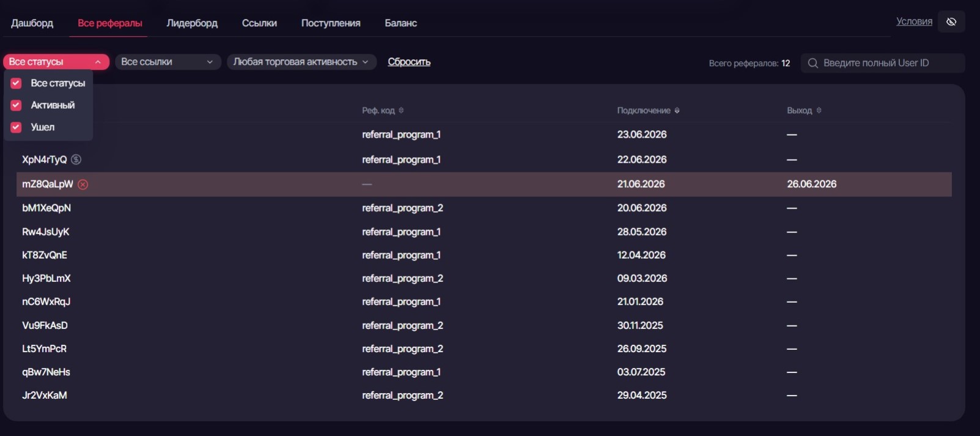Collapse the Все статусы dropdown
The height and width of the screenshot is (436, 980).
(x=56, y=62)
